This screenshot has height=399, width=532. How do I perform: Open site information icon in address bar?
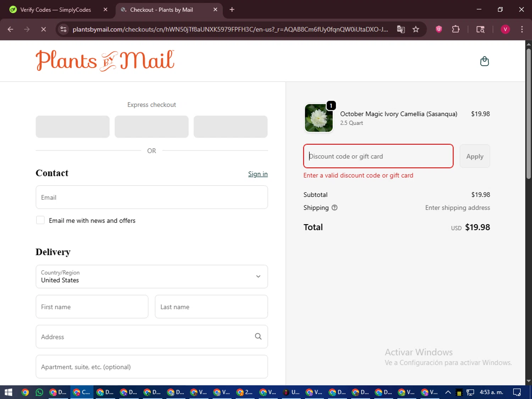pos(63,29)
